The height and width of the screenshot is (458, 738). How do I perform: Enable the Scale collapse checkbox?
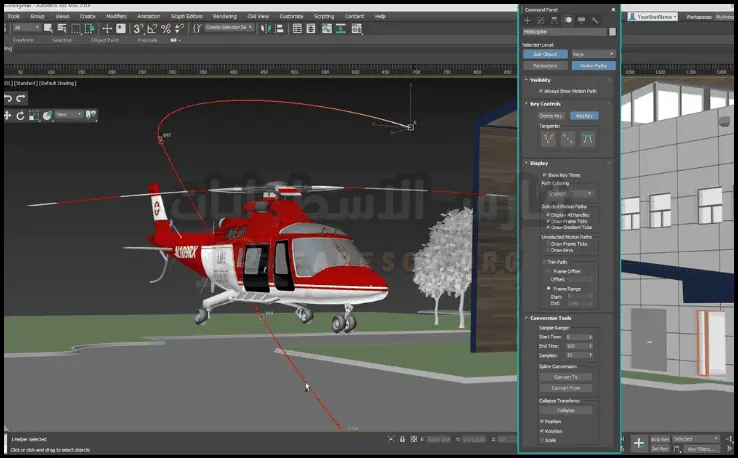tap(541, 440)
